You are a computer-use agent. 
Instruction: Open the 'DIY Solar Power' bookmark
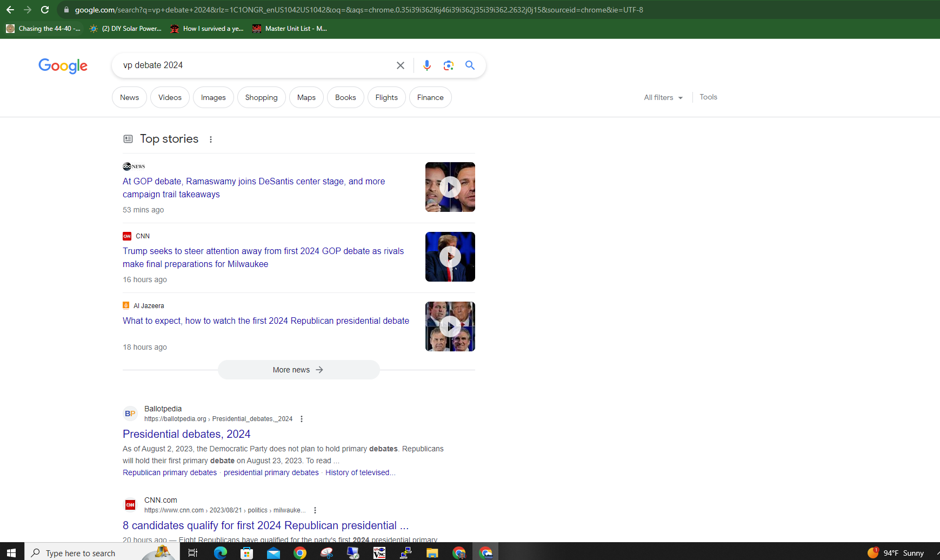pos(125,29)
